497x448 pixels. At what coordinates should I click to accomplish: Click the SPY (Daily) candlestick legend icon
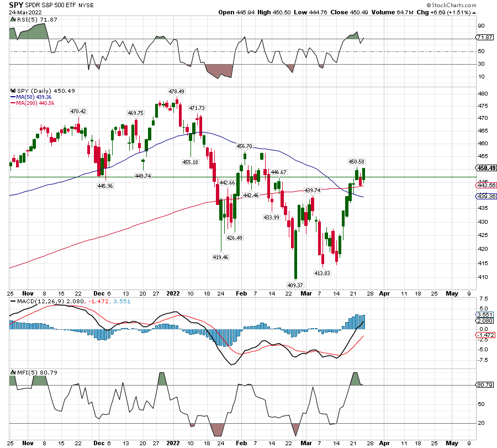pos(13,91)
